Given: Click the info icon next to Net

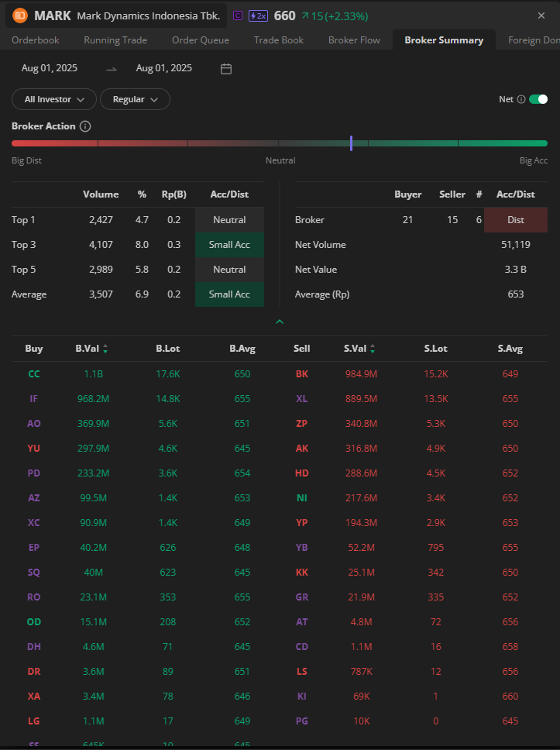Looking at the screenshot, I should pos(521,99).
